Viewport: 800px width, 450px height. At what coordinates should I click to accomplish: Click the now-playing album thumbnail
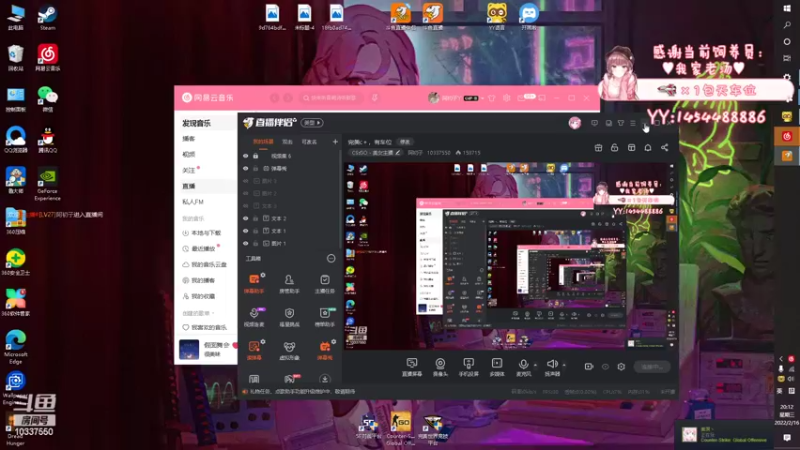189,349
